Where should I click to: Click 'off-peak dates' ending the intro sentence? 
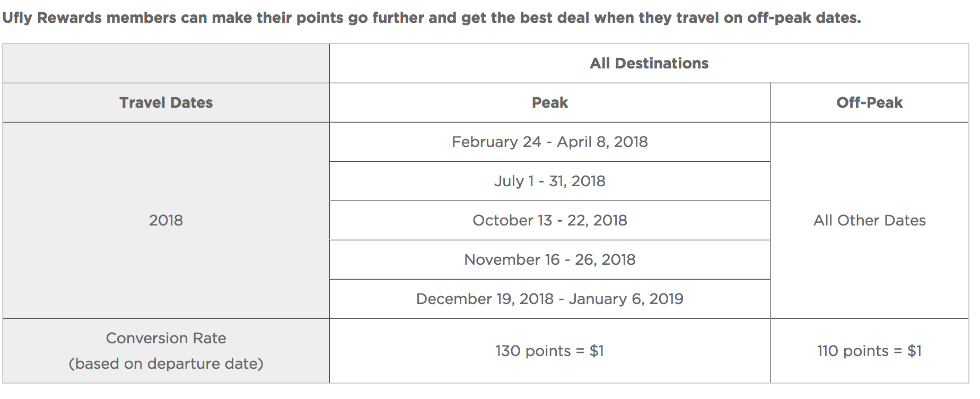pyautogui.click(x=802, y=18)
